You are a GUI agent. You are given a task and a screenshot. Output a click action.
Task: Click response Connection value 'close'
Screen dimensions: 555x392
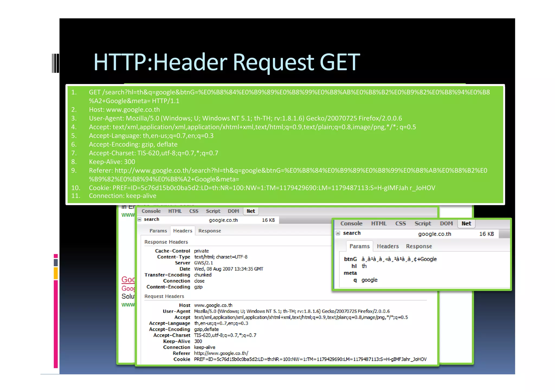199,281
